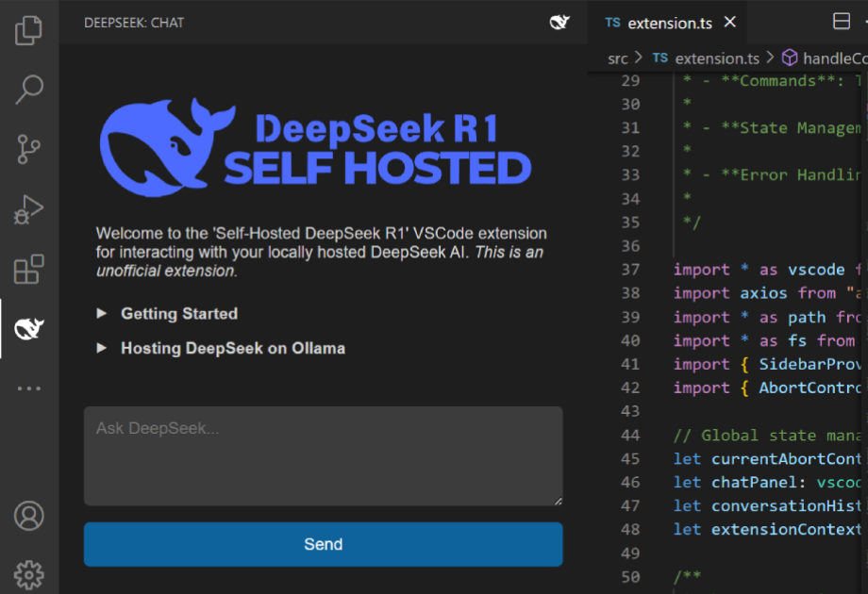Show the Extensions view
The image size is (868, 594).
(x=29, y=269)
